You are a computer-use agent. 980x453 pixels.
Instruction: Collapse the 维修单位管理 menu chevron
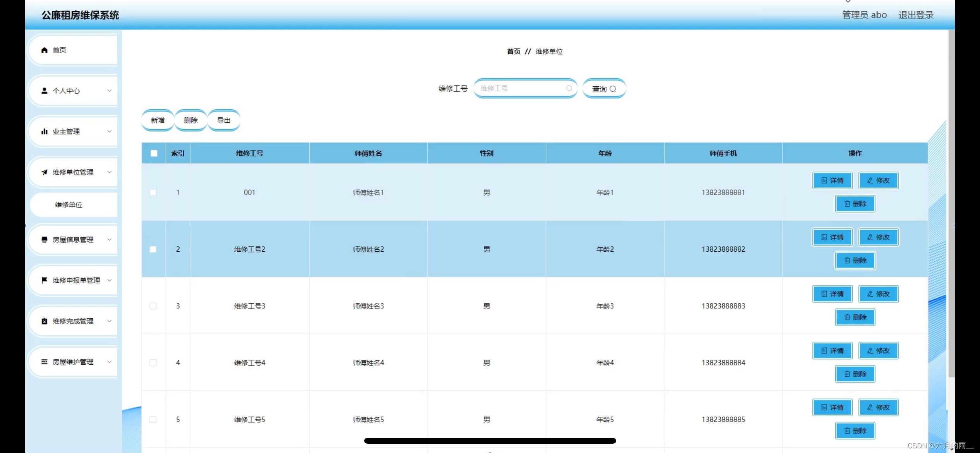[x=110, y=172]
